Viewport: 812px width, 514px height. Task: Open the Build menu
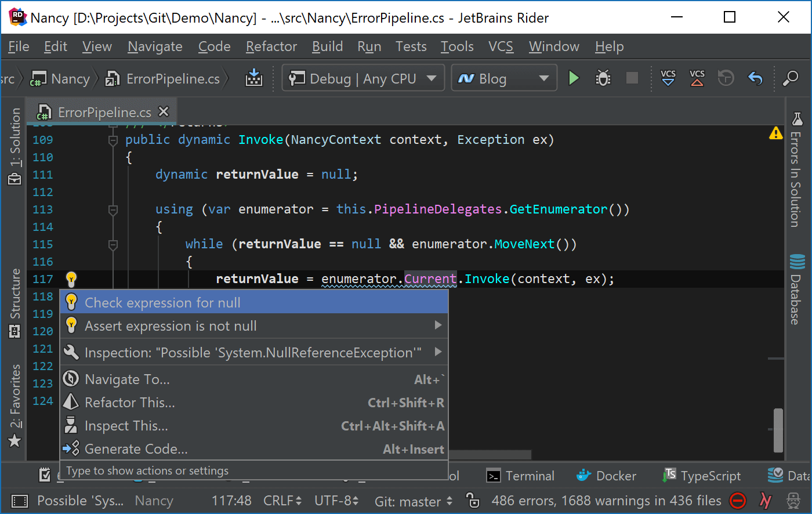(x=328, y=46)
